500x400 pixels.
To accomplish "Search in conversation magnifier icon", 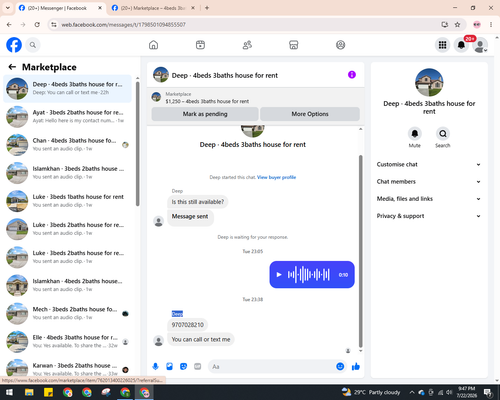I will [x=443, y=134].
